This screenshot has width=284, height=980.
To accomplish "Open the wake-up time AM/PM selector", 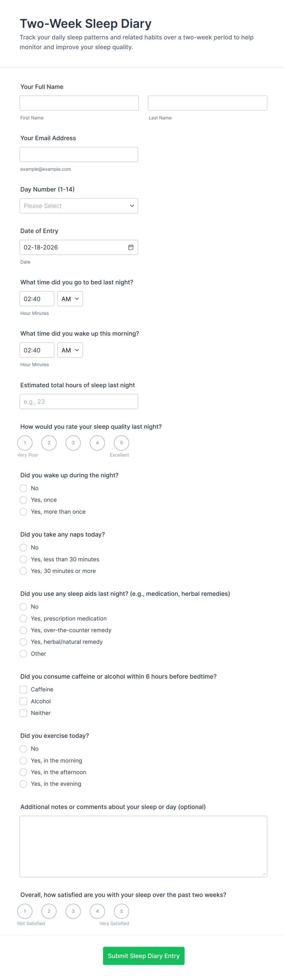I will 70,350.
